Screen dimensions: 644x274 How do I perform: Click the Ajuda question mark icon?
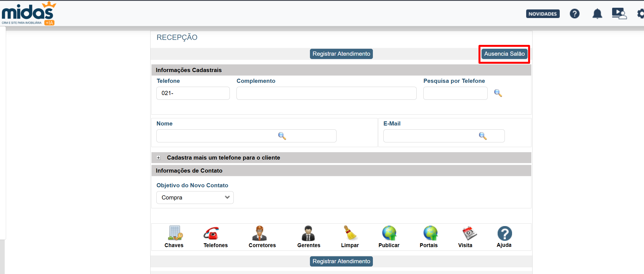(x=505, y=233)
